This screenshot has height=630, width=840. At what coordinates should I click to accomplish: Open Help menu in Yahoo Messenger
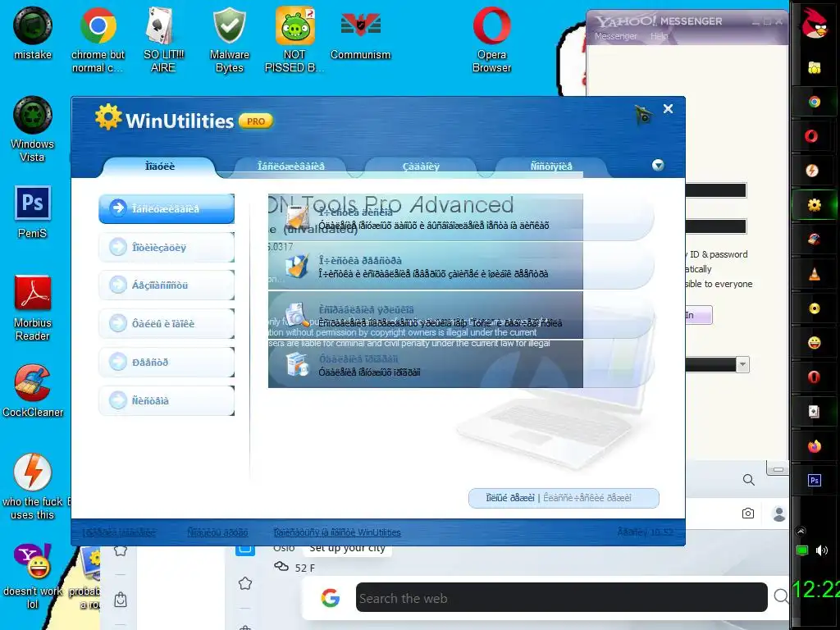click(660, 36)
